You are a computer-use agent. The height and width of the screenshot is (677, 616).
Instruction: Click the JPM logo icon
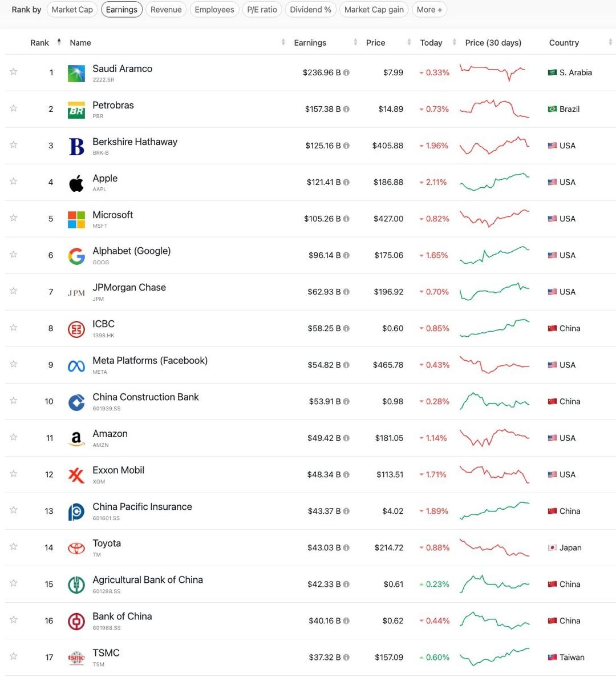(x=76, y=293)
